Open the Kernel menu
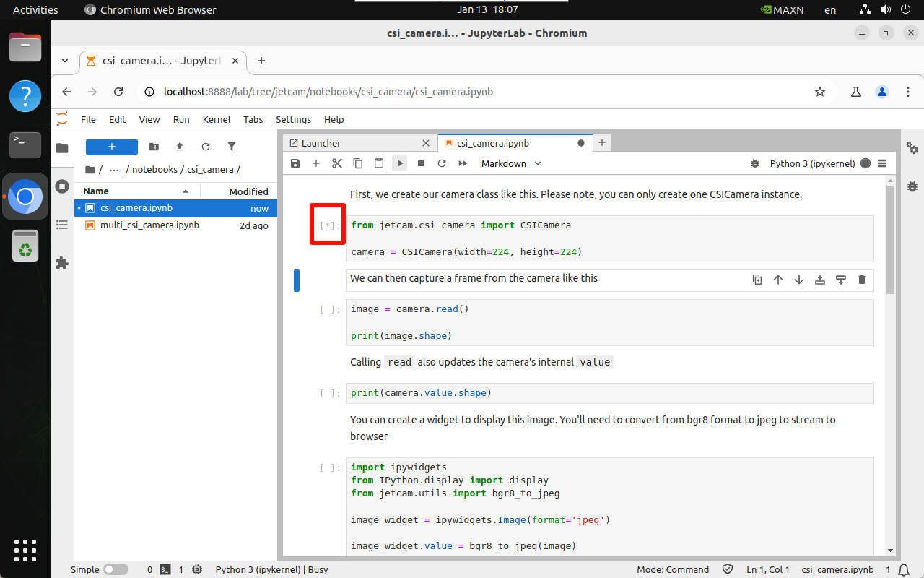The image size is (924, 578). (217, 119)
